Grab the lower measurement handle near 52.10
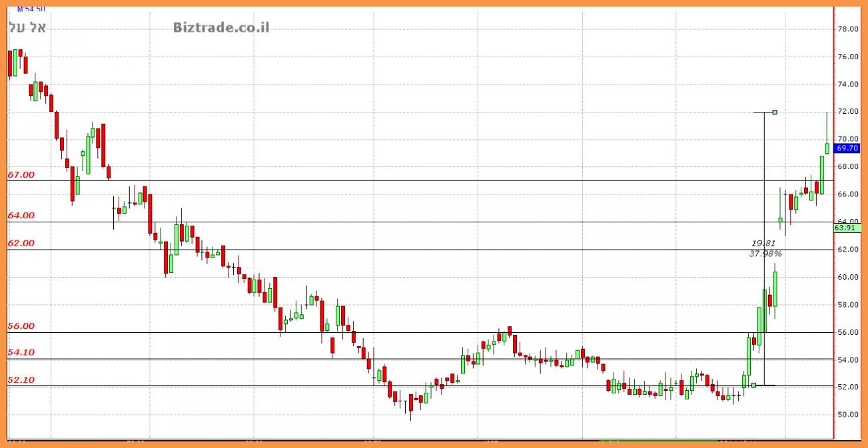Screen dimensions: 868x448 pos(753,385)
